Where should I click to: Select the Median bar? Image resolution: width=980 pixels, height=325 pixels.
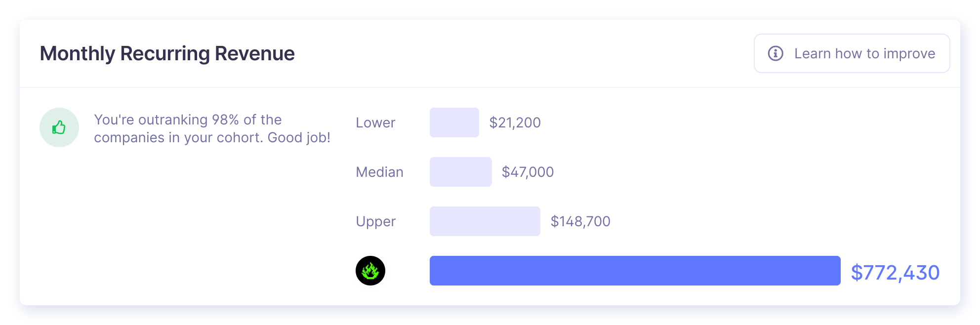(461, 172)
